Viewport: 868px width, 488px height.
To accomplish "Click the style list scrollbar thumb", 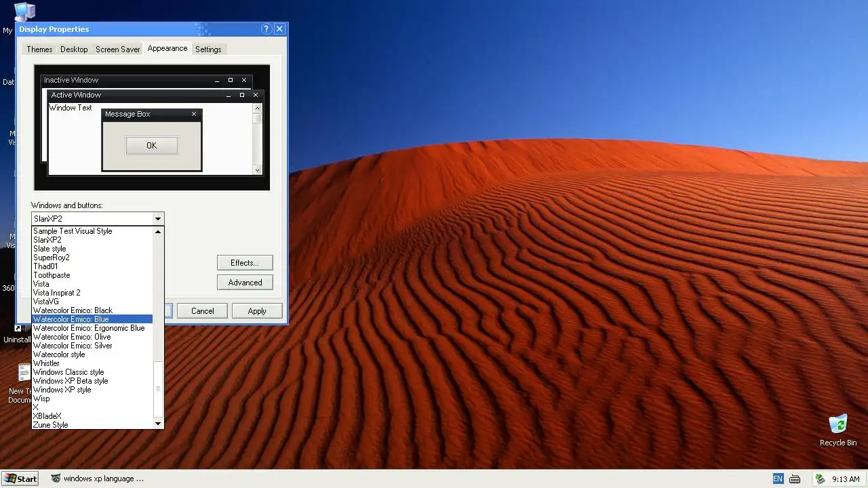I will click(x=158, y=389).
